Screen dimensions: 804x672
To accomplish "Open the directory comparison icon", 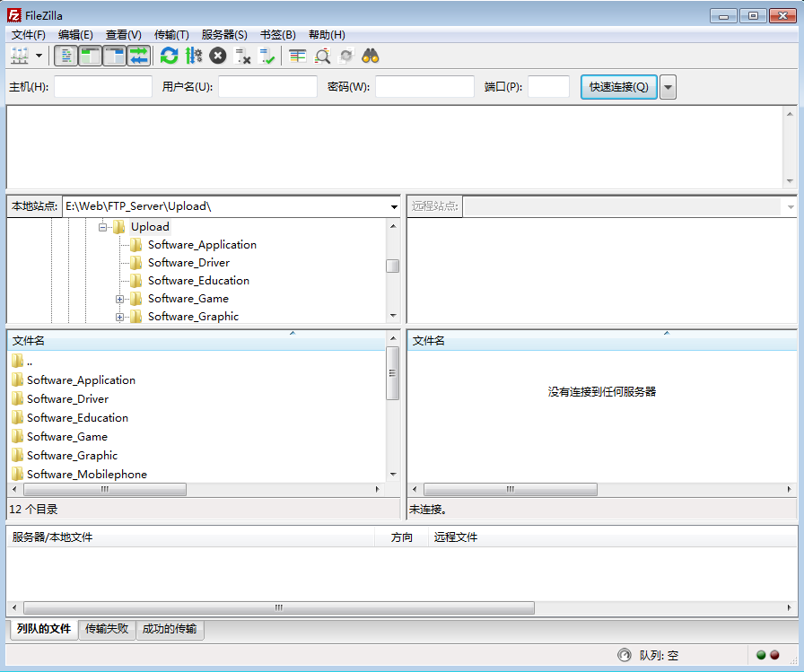I will click(322, 57).
